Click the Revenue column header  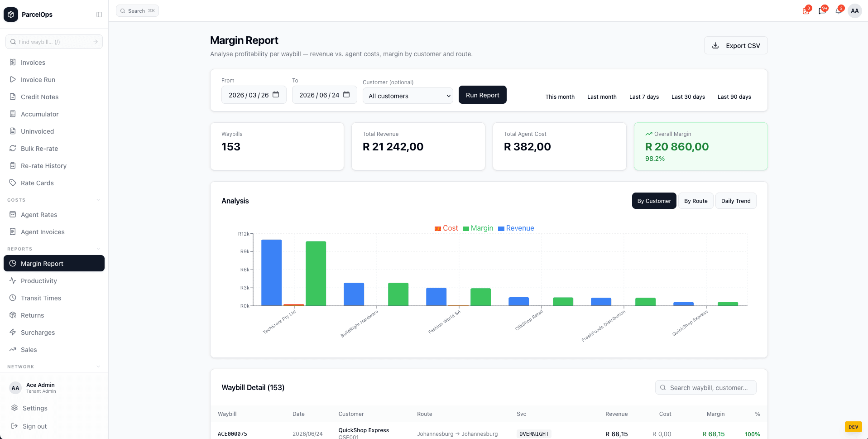coord(616,414)
